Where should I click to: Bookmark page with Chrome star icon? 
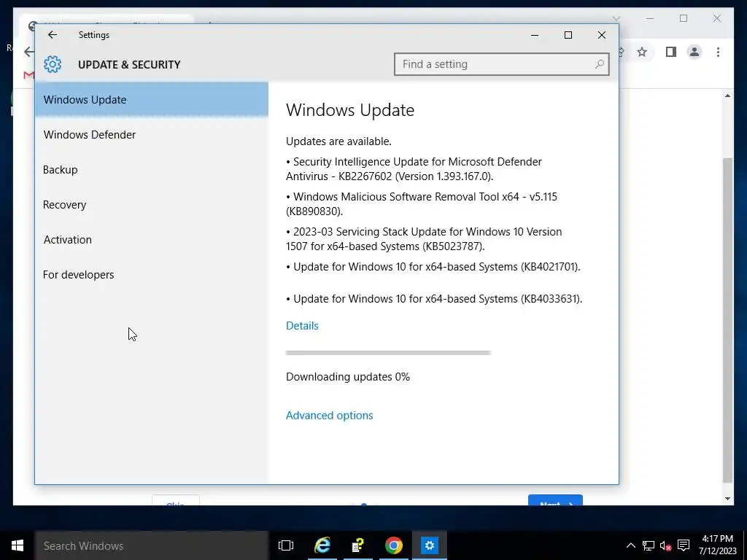point(642,52)
